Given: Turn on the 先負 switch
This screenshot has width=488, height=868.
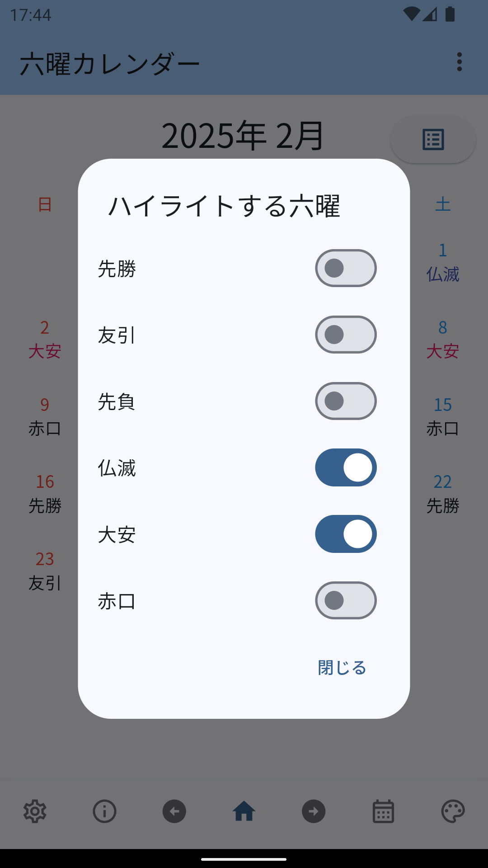Looking at the screenshot, I should tap(346, 401).
